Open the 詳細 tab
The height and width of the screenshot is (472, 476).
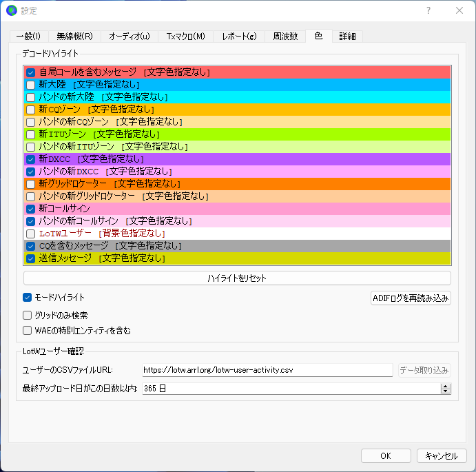click(x=348, y=37)
